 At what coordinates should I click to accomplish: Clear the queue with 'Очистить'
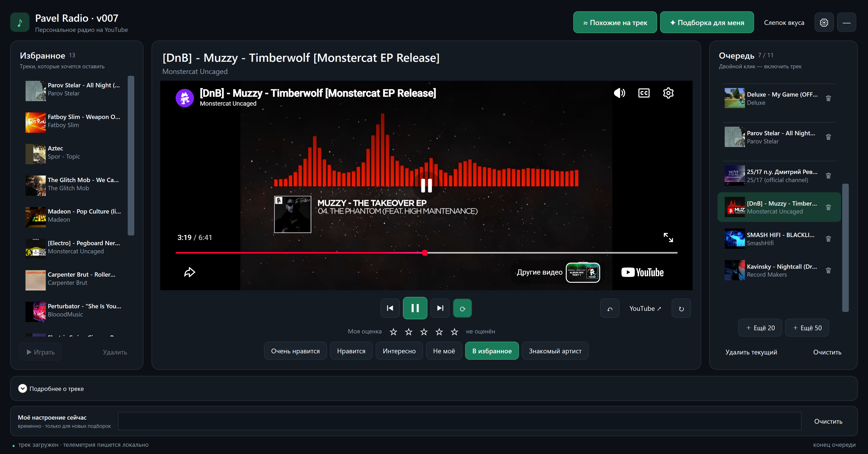tap(827, 352)
